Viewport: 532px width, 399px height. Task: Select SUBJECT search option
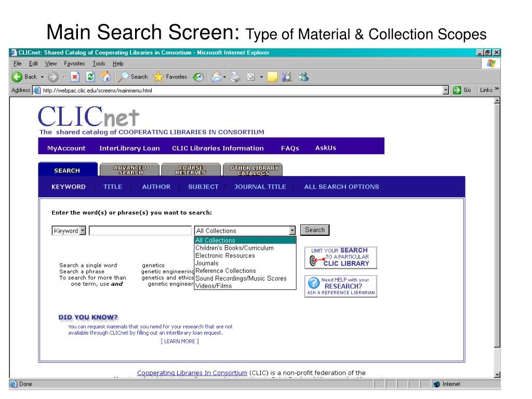point(203,187)
